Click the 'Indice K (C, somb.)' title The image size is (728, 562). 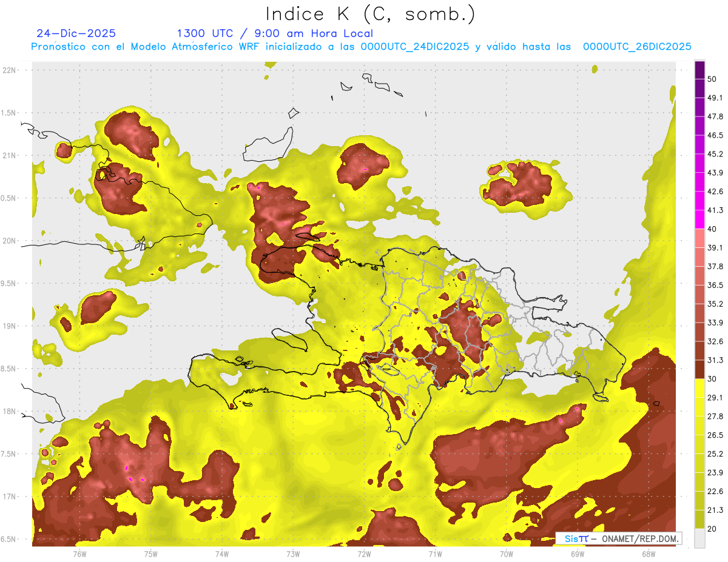[371, 14]
